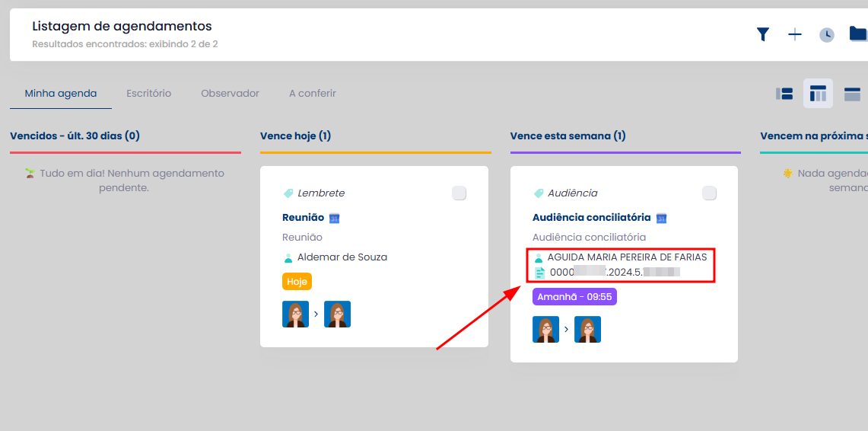Check the Audiência card checkbox
Viewport: 868px width, 431px height.
pos(709,193)
